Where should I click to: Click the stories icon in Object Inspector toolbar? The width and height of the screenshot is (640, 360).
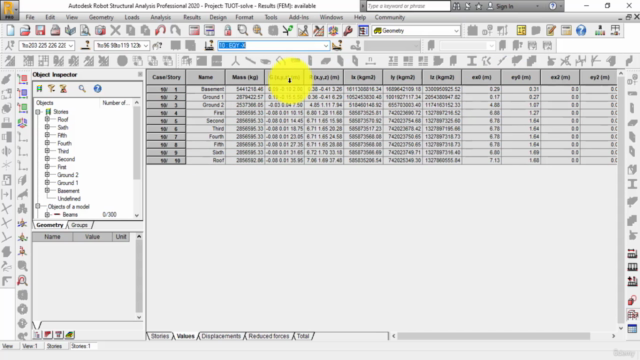[x=39, y=89]
